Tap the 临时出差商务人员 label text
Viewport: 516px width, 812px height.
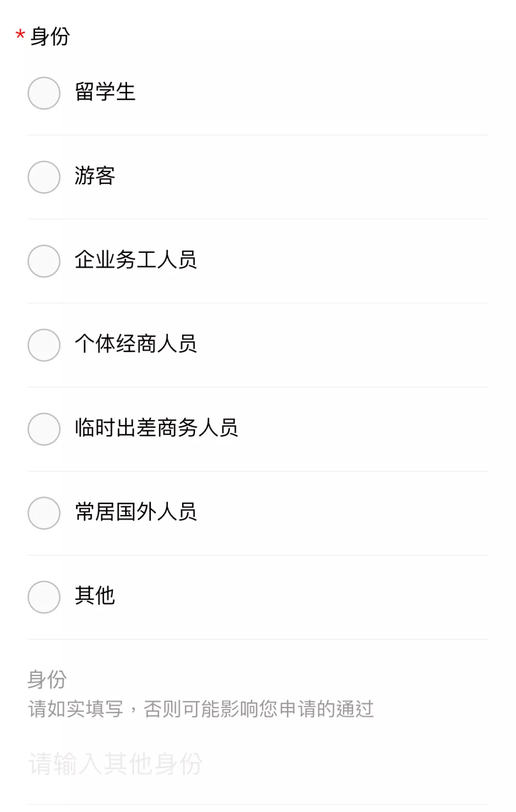(156, 428)
